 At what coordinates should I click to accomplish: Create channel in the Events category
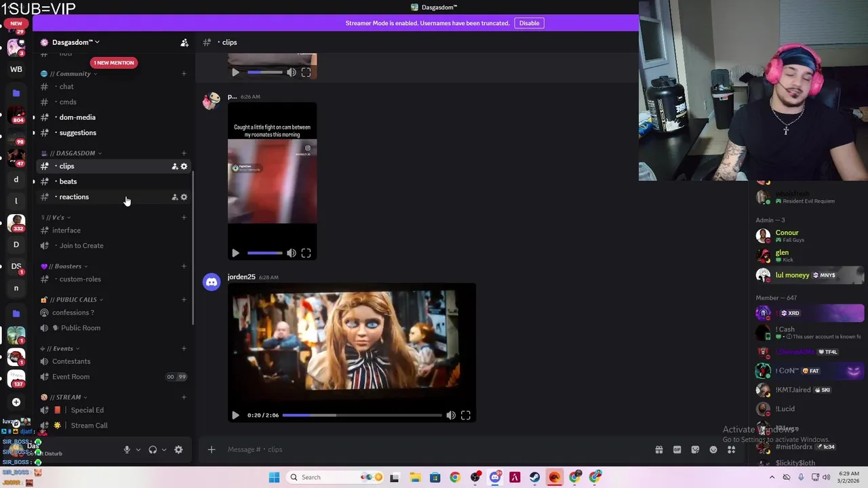184,348
